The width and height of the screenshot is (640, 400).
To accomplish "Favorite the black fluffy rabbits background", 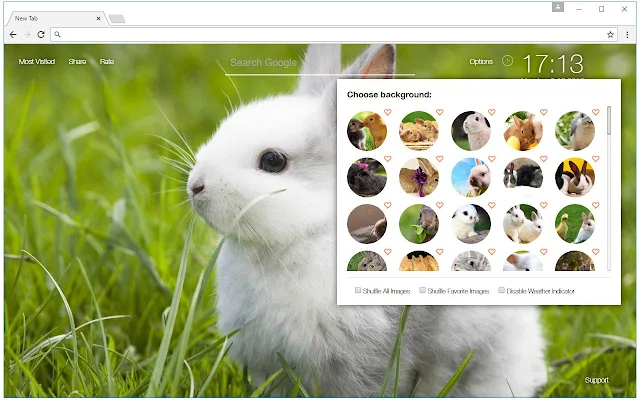I will [x=543, y=158].
